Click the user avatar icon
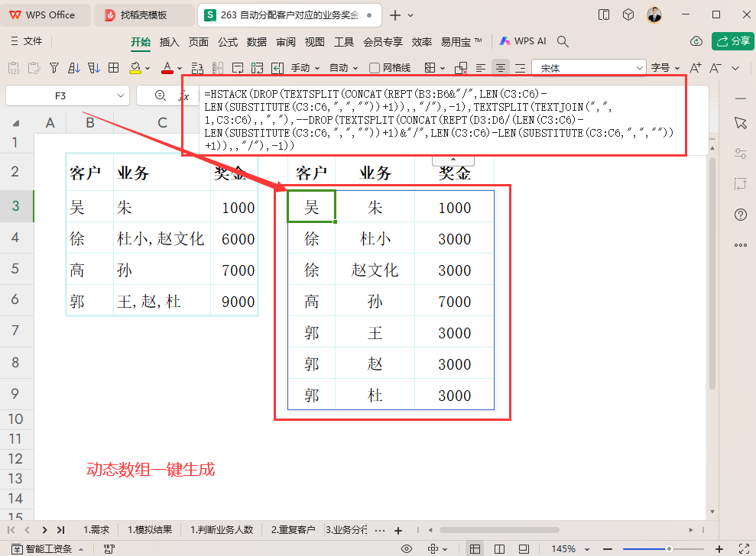 click(x=654, y=15)
